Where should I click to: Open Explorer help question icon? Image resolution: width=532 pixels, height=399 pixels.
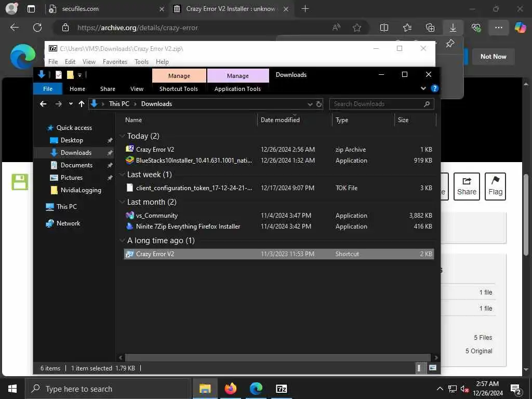[434, 88]
